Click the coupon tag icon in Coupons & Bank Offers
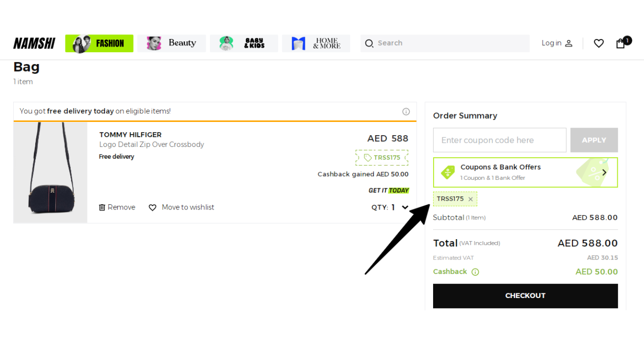 [x=448, y=172]
